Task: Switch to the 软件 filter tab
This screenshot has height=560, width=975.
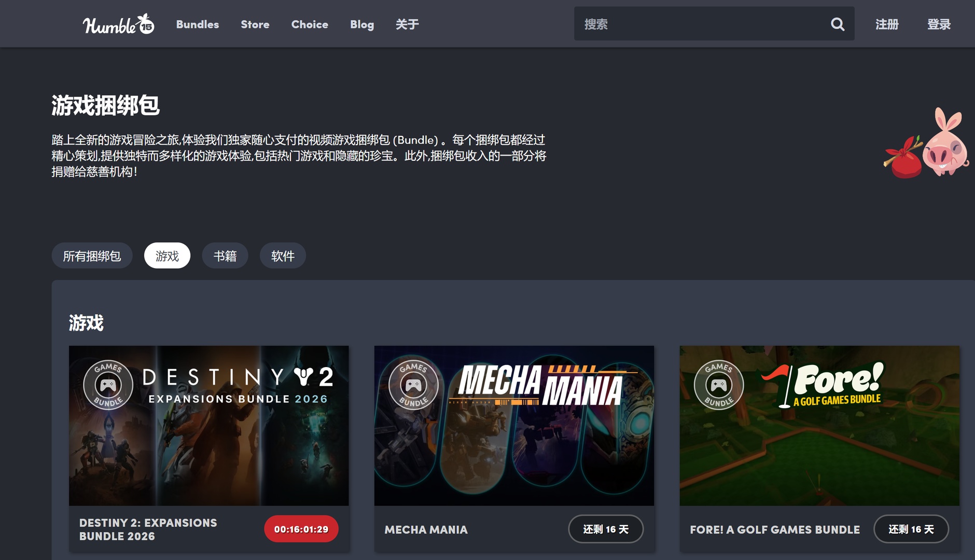Action: coord(283,256)
